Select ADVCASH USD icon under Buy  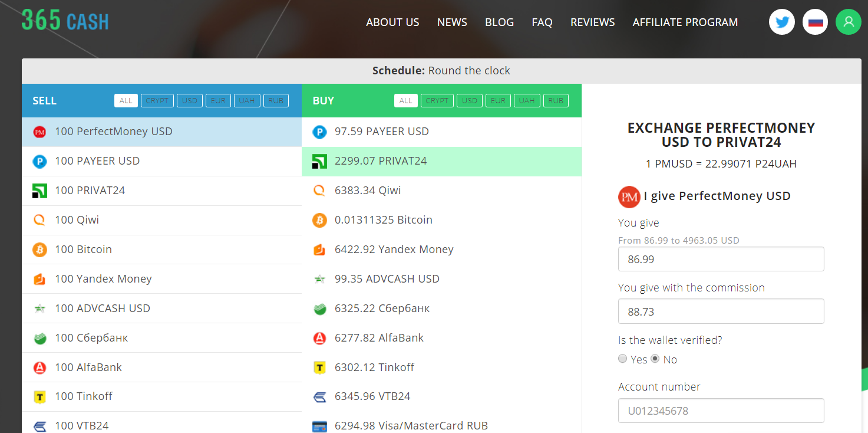click(319, 279)
